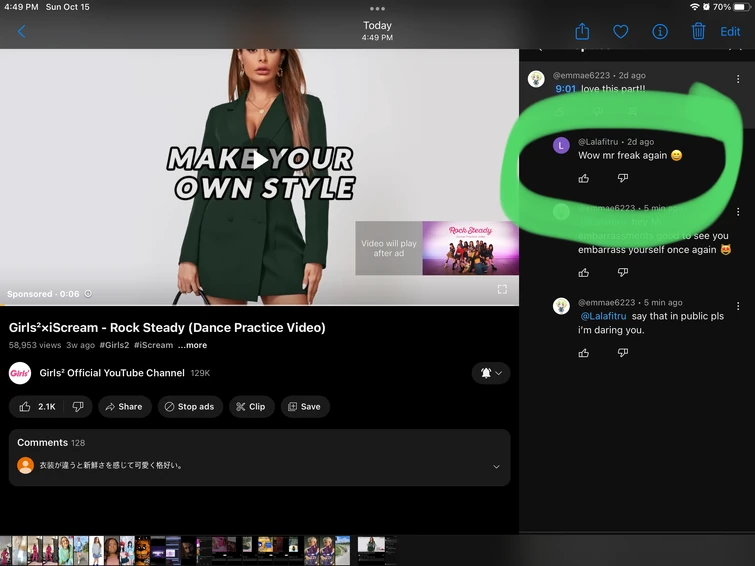Open options for 'say that in public' reply

[738, 306]
